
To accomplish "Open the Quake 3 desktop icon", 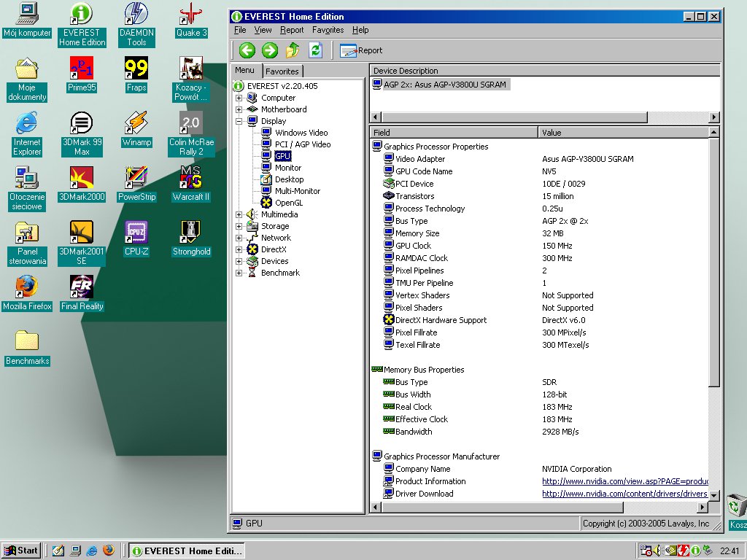I will (x=191, y=20).
